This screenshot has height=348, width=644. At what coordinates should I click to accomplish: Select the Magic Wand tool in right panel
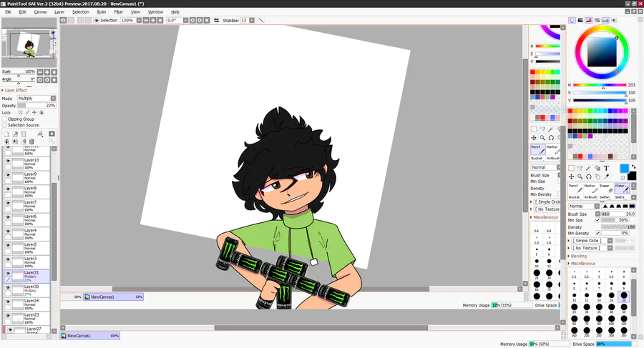coord(589,168)
